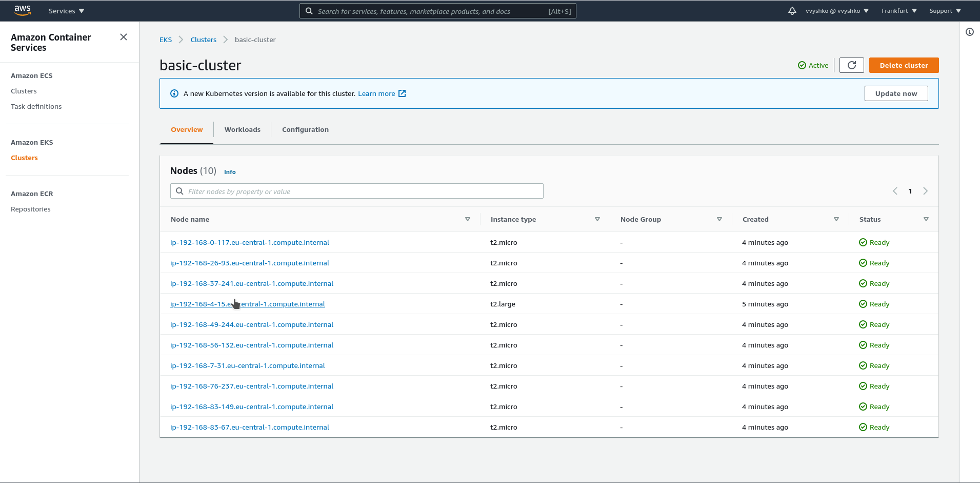The height and width of the screenshot is (483, 980).
Task: Open node ip-192-168-76-237
Action: pos(252,386)
